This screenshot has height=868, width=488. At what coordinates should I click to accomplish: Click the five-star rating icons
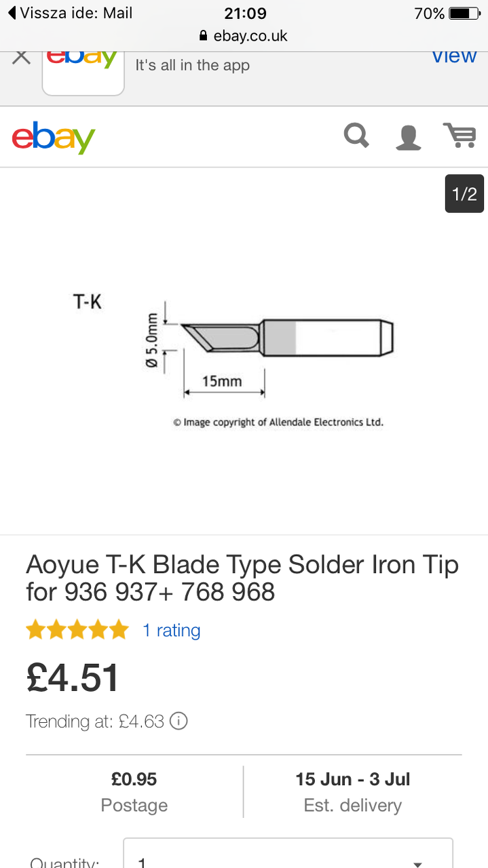tap(77, 630)
